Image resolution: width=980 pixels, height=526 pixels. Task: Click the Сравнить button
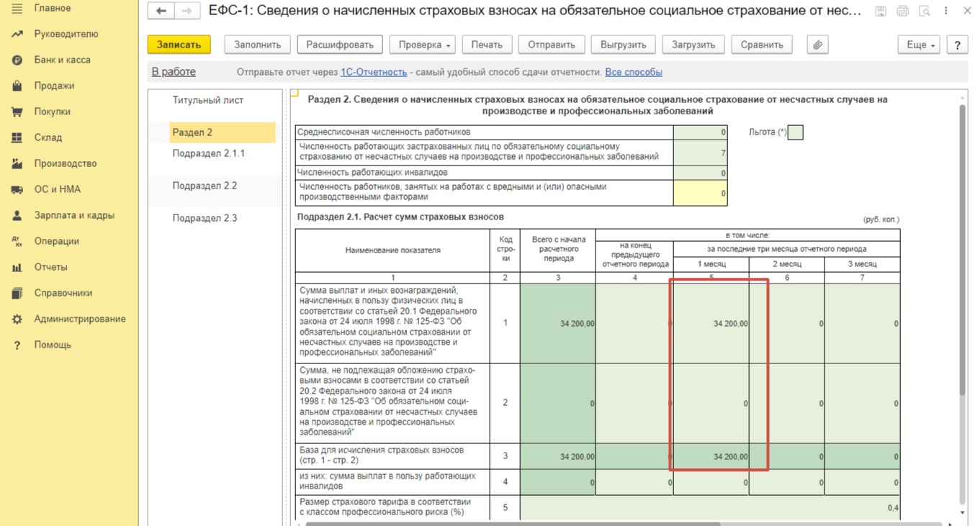click(762, 45)
